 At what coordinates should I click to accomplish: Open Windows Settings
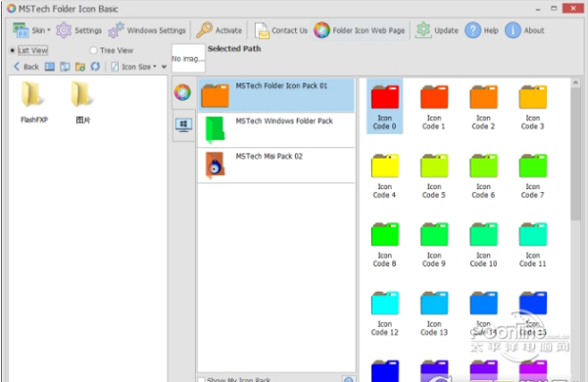pyautogui.click(x=147, y=30)
